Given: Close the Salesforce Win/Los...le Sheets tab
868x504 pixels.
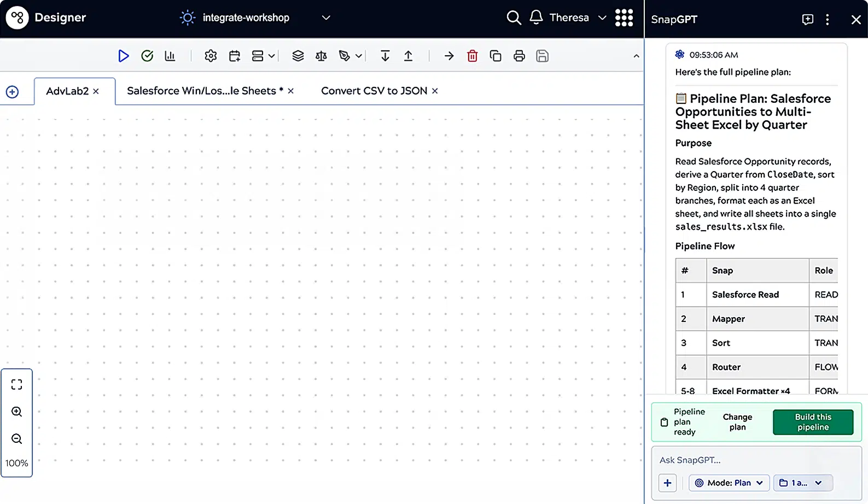Looking at the screenshot, I should click(290, 91).
